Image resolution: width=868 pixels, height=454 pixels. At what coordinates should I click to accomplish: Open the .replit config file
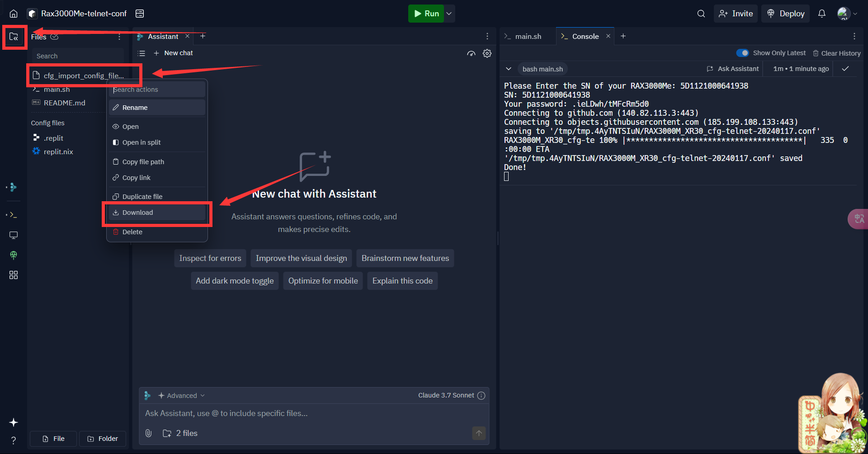[x=53, y=138]
